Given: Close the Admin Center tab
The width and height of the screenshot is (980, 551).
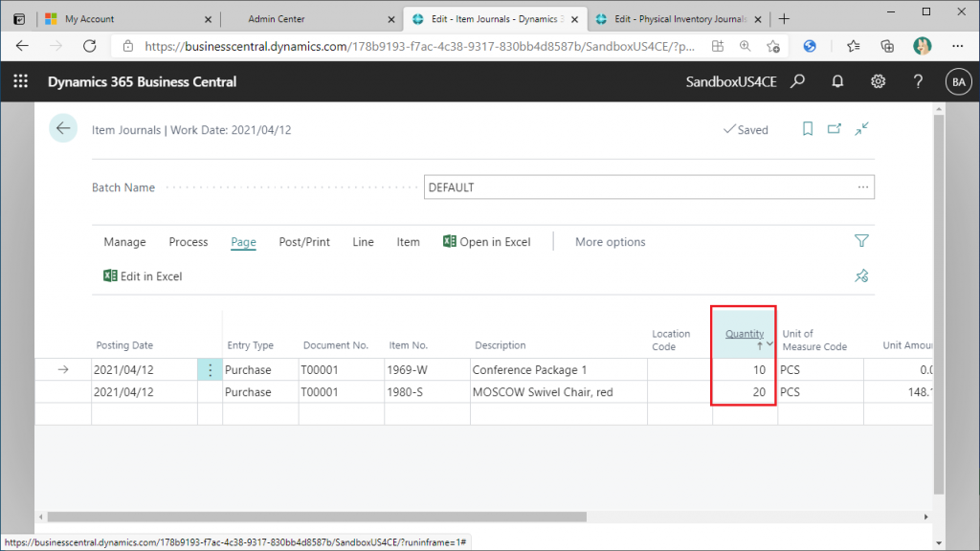Looking at the screenshot, I should coord(391,19).
